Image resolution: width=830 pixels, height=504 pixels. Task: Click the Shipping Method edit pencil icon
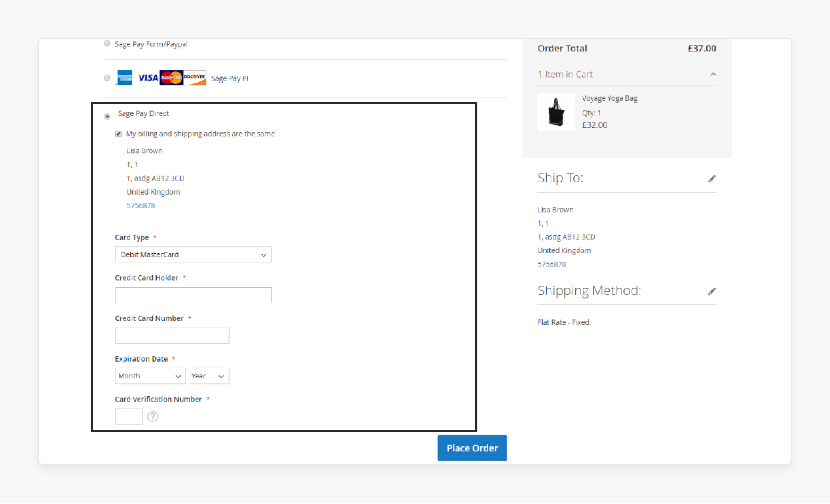[712, 291]
